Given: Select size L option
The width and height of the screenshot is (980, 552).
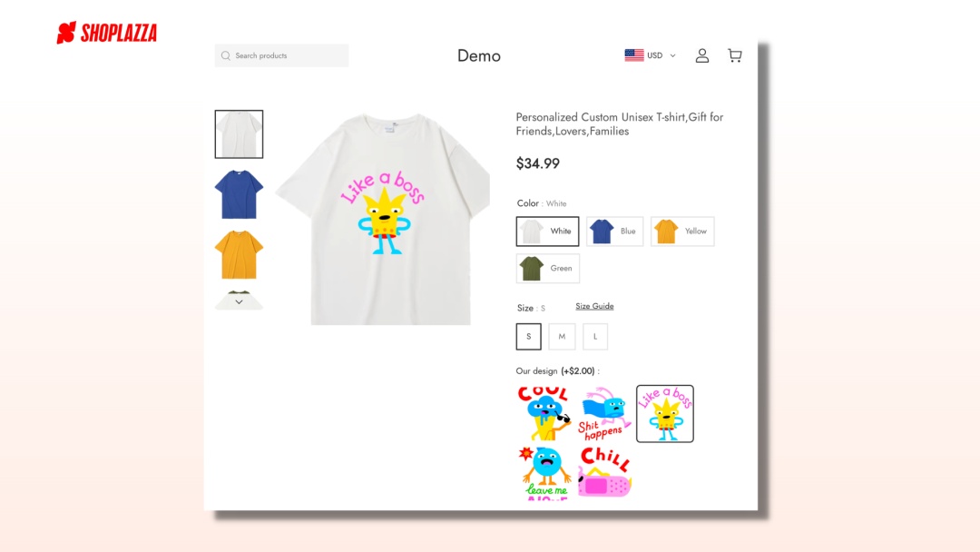Looking at the screenshot, I should point(595,336).
